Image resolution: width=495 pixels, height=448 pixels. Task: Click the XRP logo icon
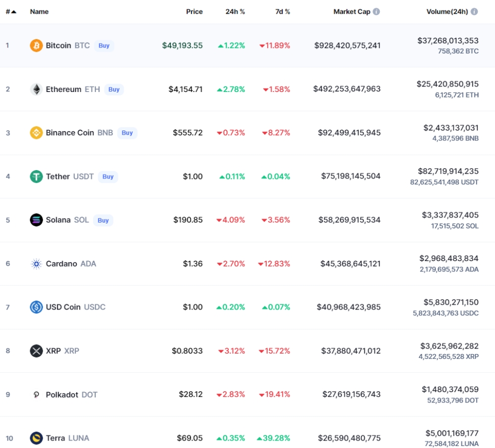[x=36, y=351]
